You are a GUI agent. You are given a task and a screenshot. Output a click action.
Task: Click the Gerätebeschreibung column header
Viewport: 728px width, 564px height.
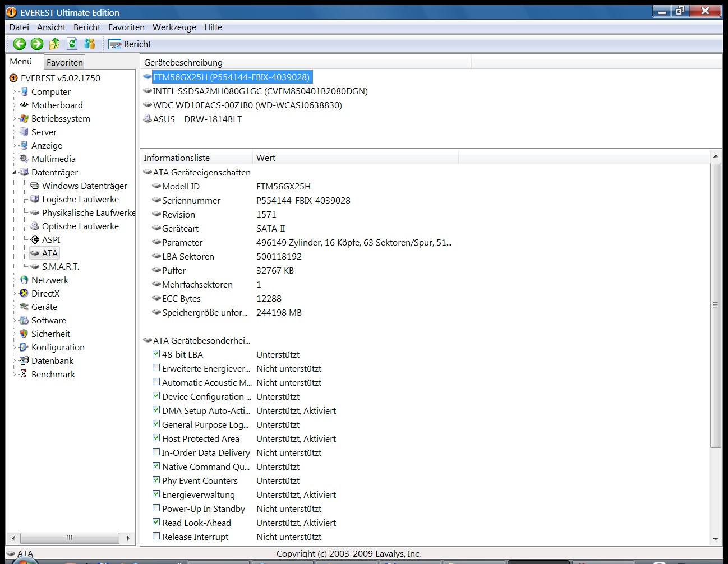306,62
